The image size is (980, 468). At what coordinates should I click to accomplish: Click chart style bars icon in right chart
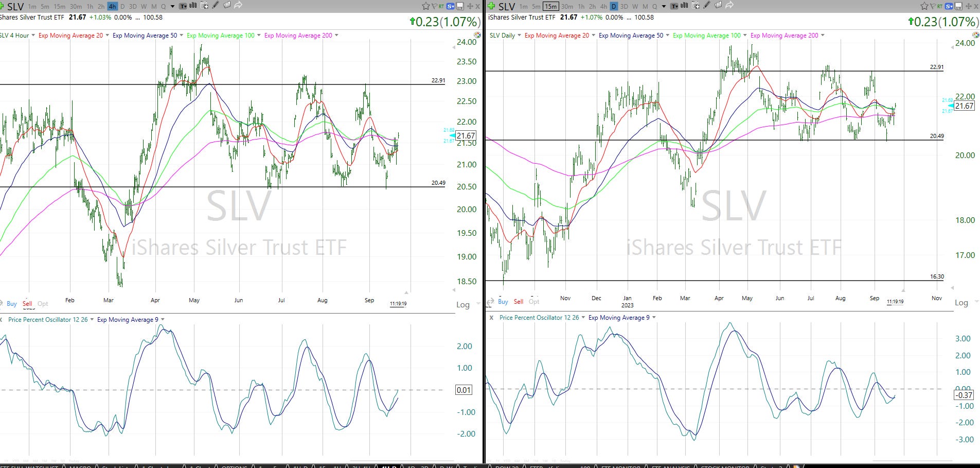(684, 6)
